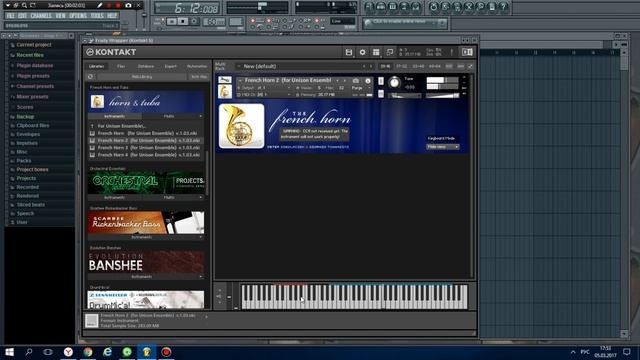The width and height of the screenshot is (640, 360).
Task: Open FL Studio CHANNELS menu
Action: 41,16
